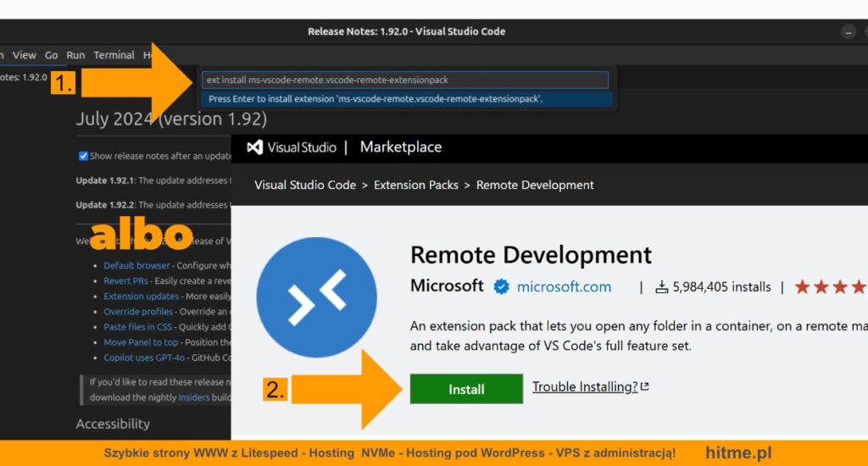Open the Move Panel to top link
The height and width of the screenshot is (466, 868).
point(141,342)
